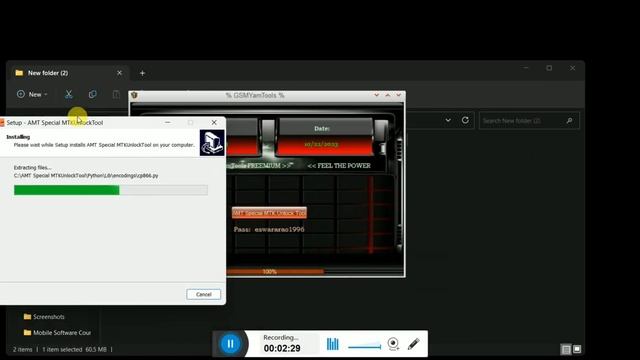Switch Explorer to details view icon
The height and width of the screenshot is (360, 640).
pos(566,349)
